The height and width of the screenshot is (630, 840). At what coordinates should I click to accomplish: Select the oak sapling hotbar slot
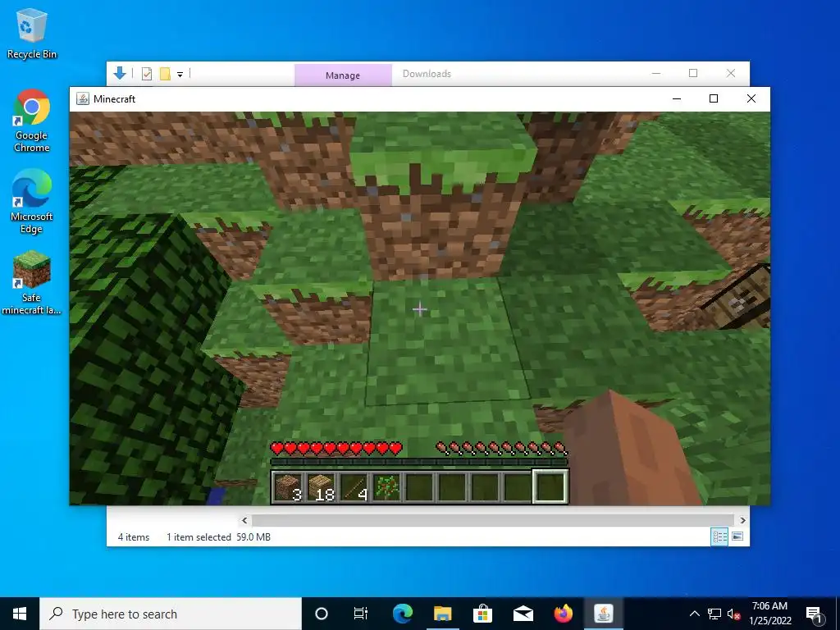387,487
